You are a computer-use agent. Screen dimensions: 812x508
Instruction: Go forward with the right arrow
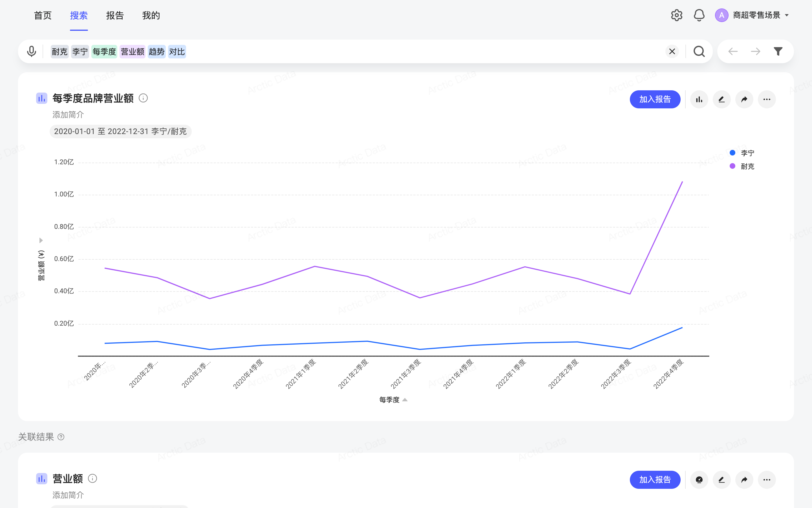pyautogui.click(x=756, y=51)
